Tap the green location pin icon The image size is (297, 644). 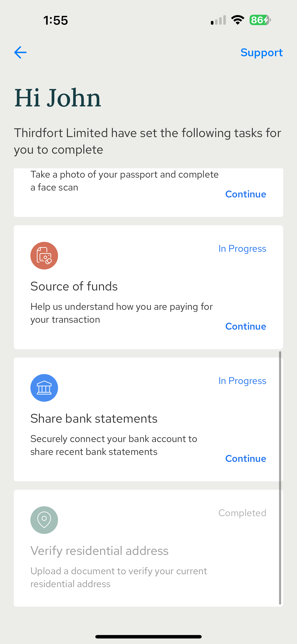click(x=44, y=520)
